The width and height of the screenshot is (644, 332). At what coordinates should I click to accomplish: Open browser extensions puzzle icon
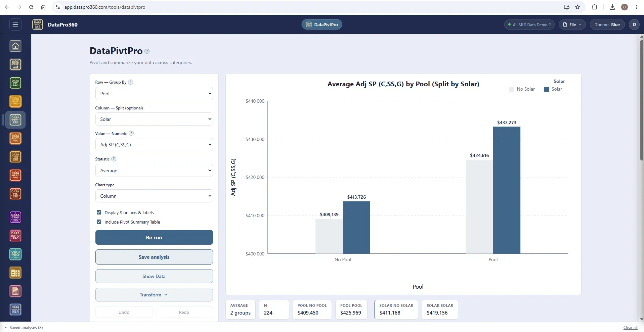click(x=594, y=7)
